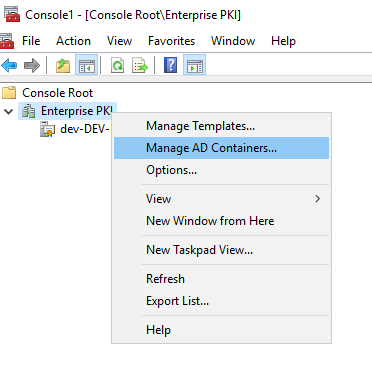The image size is (372, 372).
Task: Collapse the Enterprise PKI tree node
Action: click(x=9, y=111)
